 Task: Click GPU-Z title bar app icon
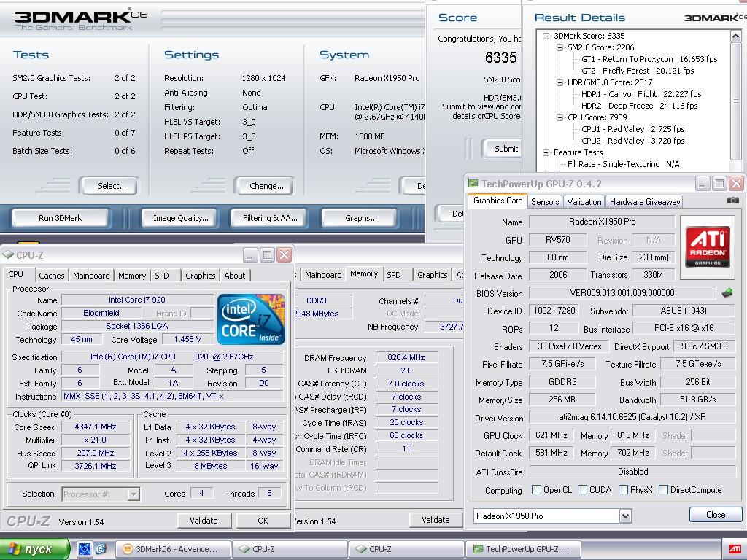473,183
